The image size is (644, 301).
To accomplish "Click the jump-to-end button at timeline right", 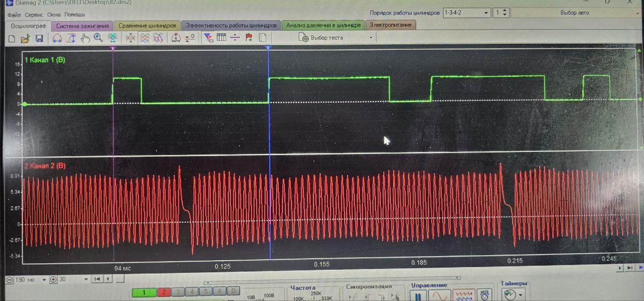I will (629, 269).
